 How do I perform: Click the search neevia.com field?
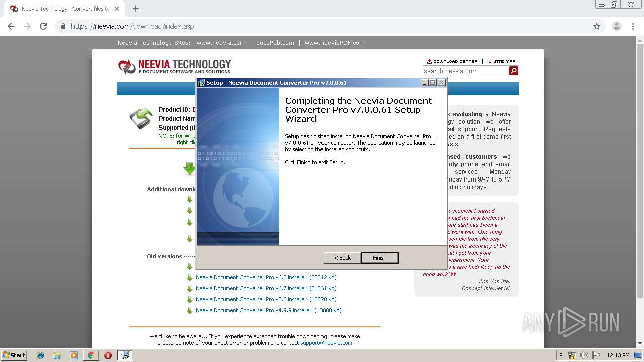[465, 71]
